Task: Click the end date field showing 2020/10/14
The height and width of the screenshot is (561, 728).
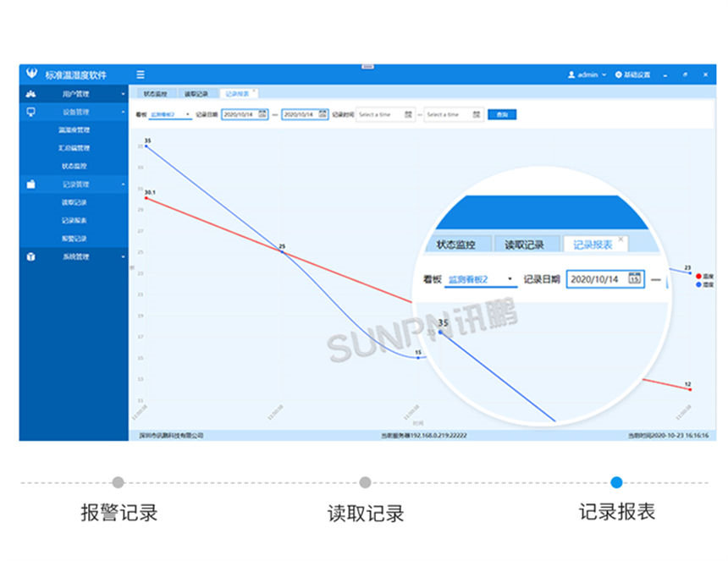Action: tap(302, 114)
